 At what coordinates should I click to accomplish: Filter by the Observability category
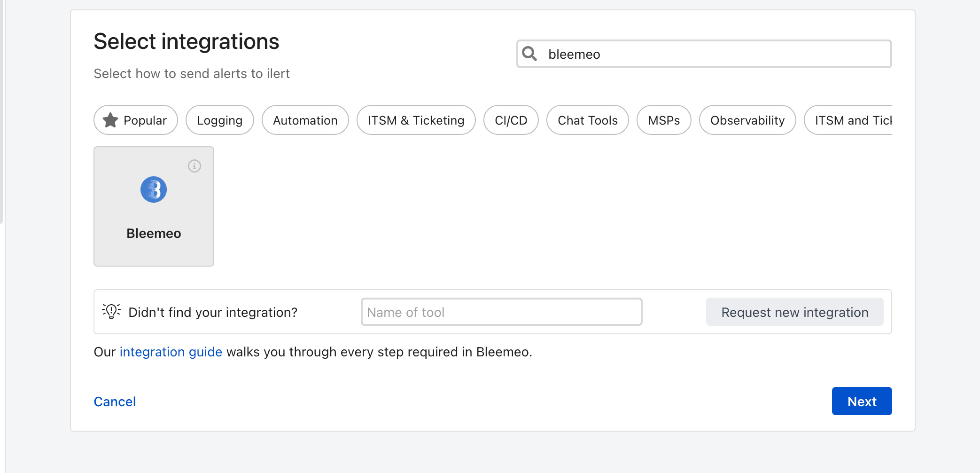pos(747,120)
